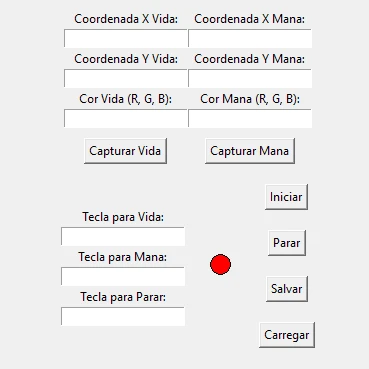Viewport: 369px width, 369px height.
Task: Click the red status indicator circle
Action: [x=220, y=264]
